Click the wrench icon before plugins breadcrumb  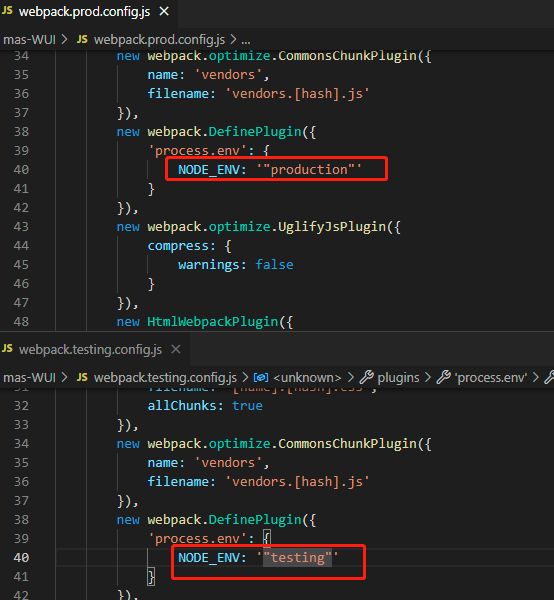click(367, 377)
